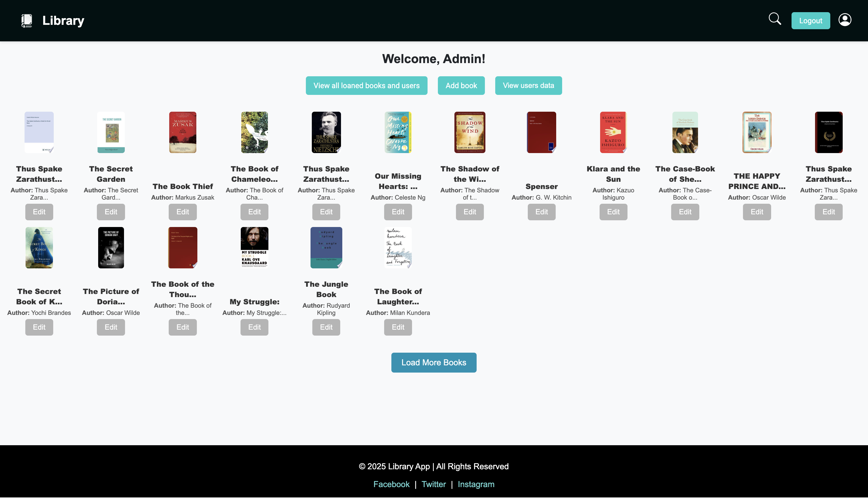Edit Klara and the Sun
This screenshot has height=499, width=868.
tap(613, 212)
